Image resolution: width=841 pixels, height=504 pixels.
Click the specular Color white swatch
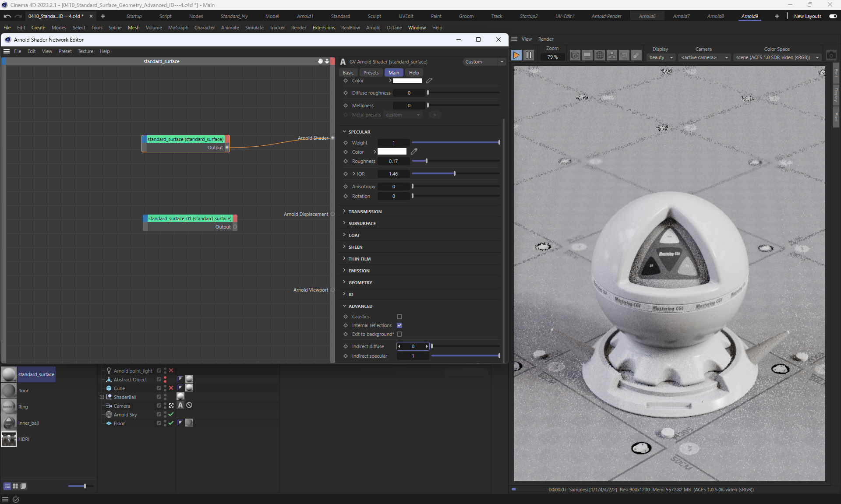click(x=392, y=152)
